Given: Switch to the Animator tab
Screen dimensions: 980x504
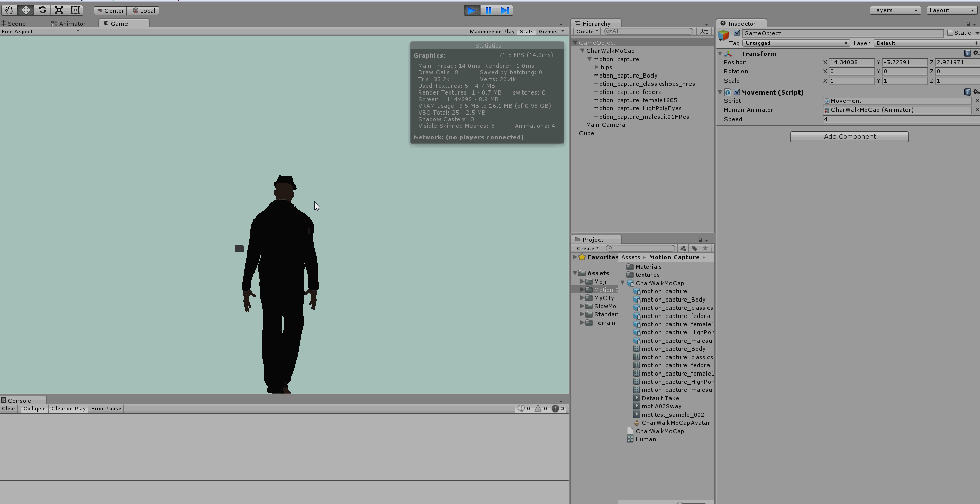Looking at the screenshot, I should [72, 24].
